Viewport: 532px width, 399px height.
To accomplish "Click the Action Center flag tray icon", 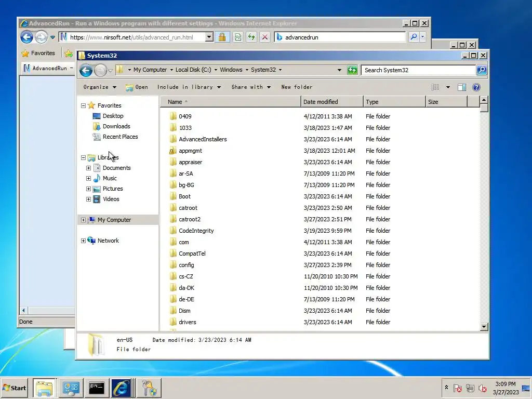I will point(457,388).
